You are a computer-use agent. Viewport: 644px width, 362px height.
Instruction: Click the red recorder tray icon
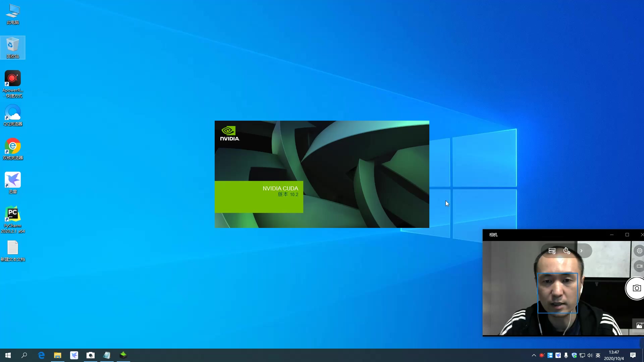542,355
